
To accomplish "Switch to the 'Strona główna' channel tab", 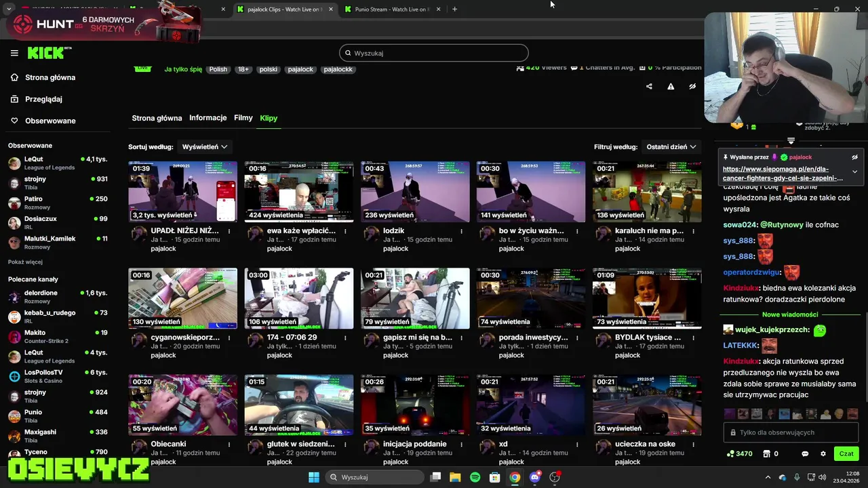I will [157, 118].
